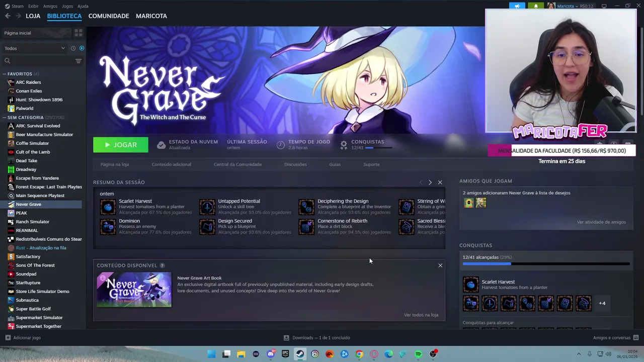Show next session summary page arrow
The height and width of the screenshot is (362, 644).
(430, 183)
